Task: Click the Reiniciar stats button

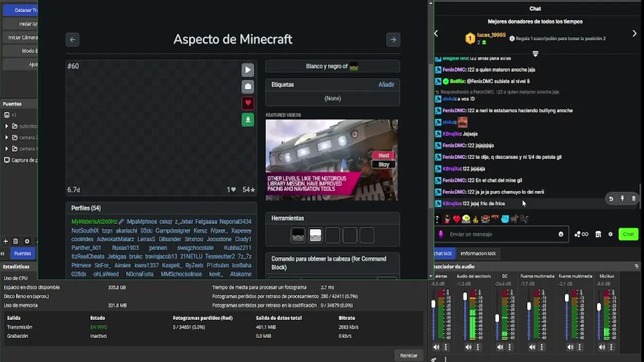Action: 409,355
